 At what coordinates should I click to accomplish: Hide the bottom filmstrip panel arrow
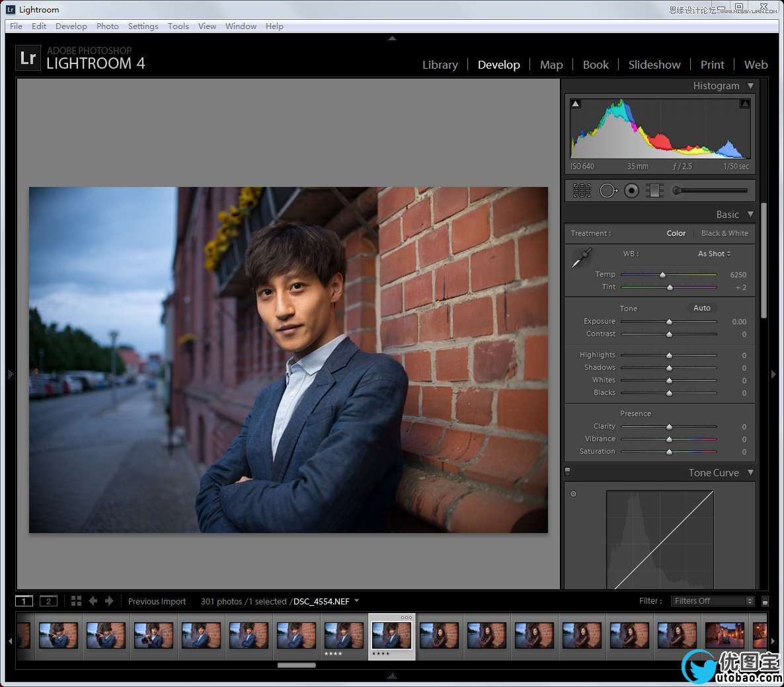coord(392,676)
